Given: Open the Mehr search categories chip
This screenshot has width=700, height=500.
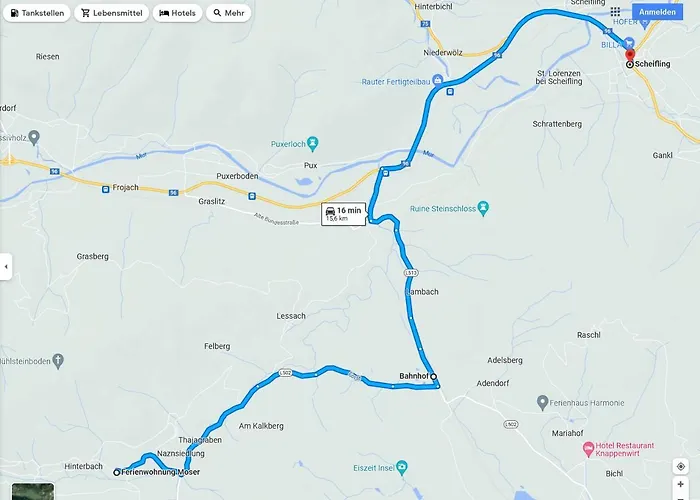Looking at the screenshot, I should (x=229, y=13).
